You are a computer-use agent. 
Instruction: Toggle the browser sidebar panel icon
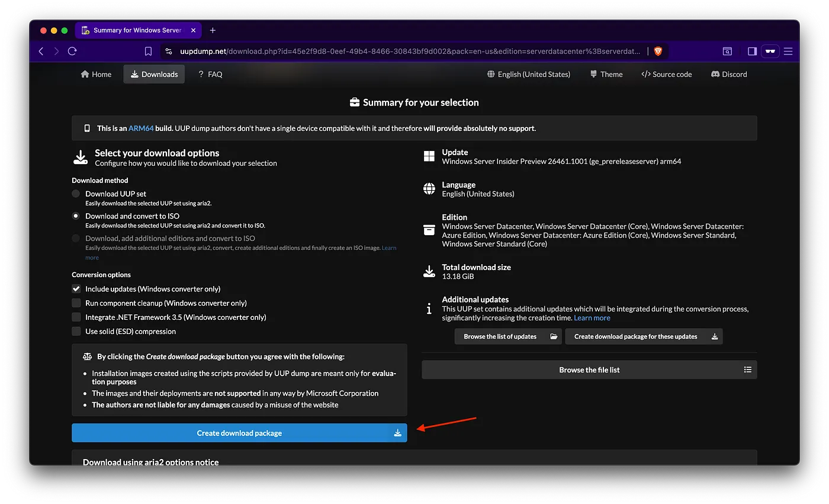point(752,52)
